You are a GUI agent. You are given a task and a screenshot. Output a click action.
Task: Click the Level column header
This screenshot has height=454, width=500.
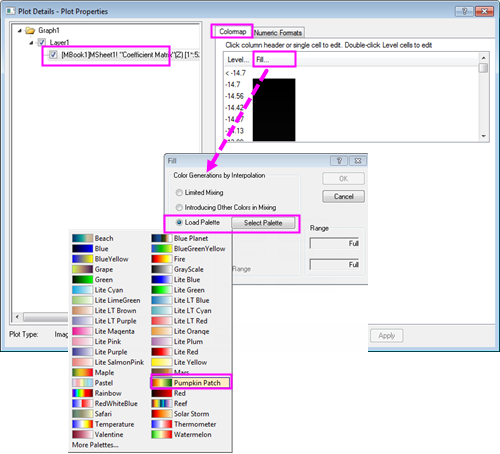(238, 60)
